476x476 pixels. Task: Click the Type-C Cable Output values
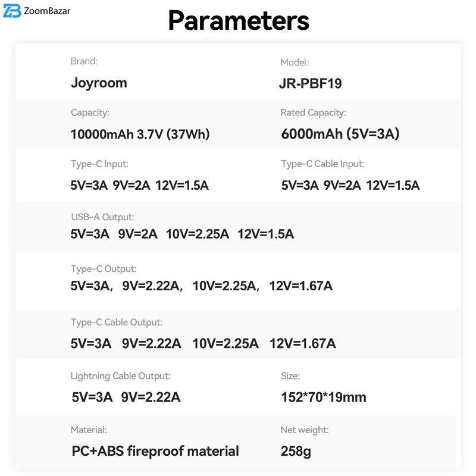point(203,343)
